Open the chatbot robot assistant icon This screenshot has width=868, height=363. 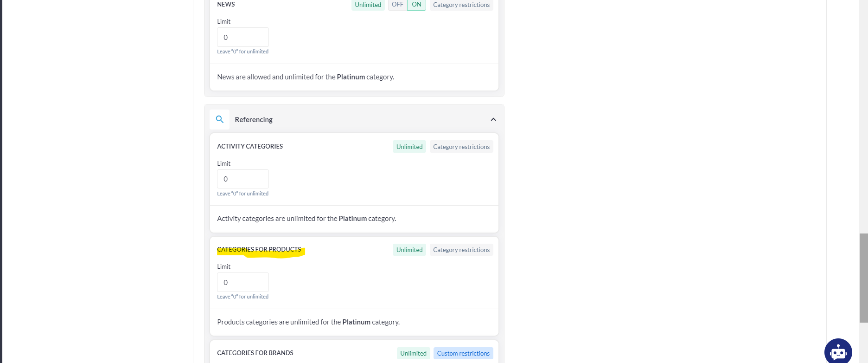(x=838, y=352)
